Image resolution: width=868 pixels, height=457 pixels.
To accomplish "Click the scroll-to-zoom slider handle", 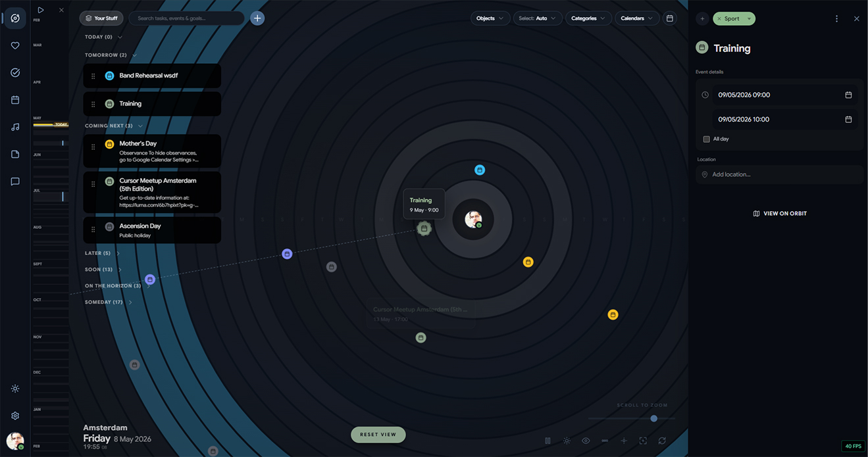I will pos(653,418).
